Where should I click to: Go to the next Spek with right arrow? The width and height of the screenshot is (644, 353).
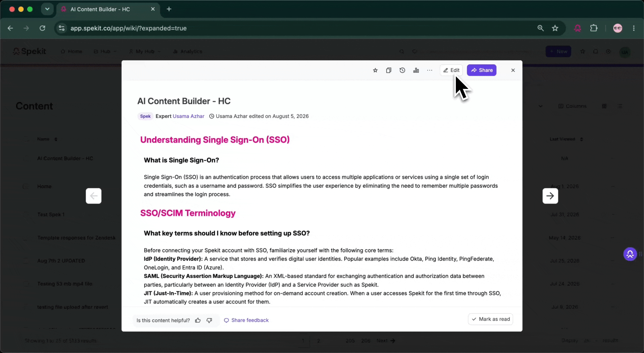[x=550, y=196]
